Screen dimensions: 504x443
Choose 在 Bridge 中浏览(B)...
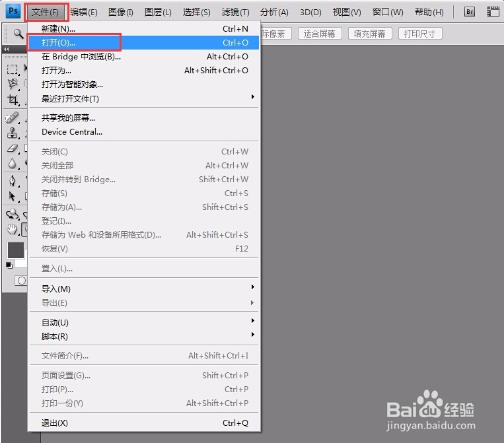pos(144,57)
